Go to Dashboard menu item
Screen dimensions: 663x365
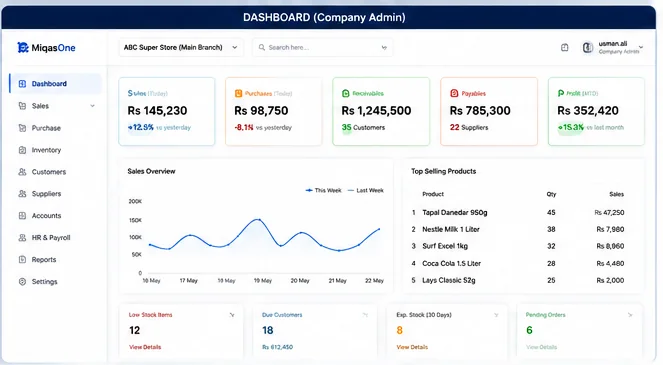(55, 84)
